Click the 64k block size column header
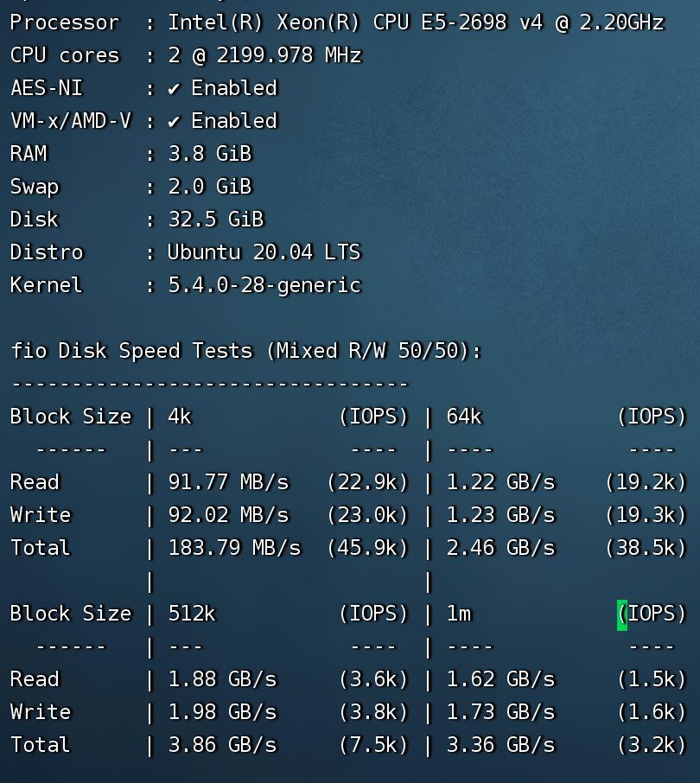 [x=464, y=417]
